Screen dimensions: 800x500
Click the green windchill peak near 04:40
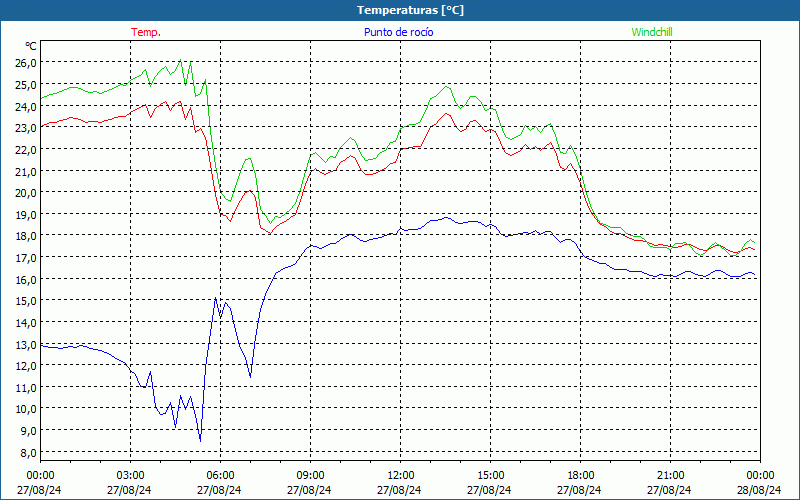(180, 60)
